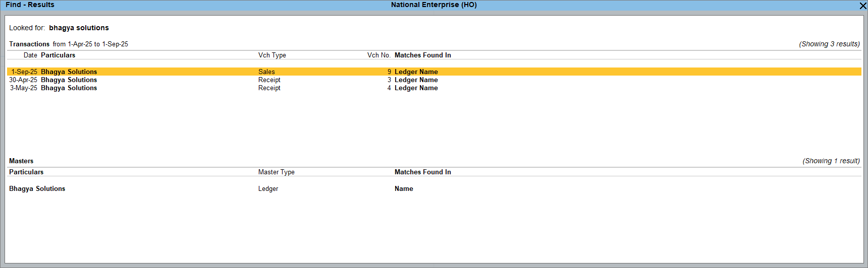
Task: Click the Masters section heading
Action: (21, 161)
